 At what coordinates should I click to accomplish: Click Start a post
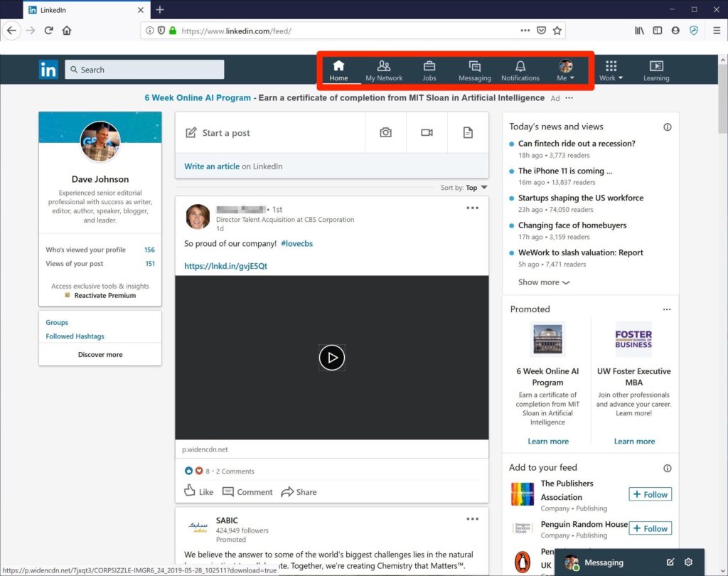click(225, 133)
